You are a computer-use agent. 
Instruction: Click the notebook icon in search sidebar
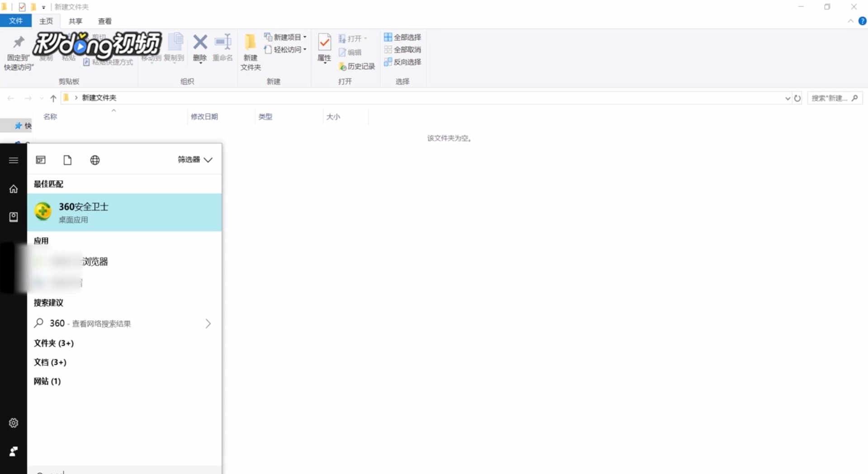coord(14,217)
